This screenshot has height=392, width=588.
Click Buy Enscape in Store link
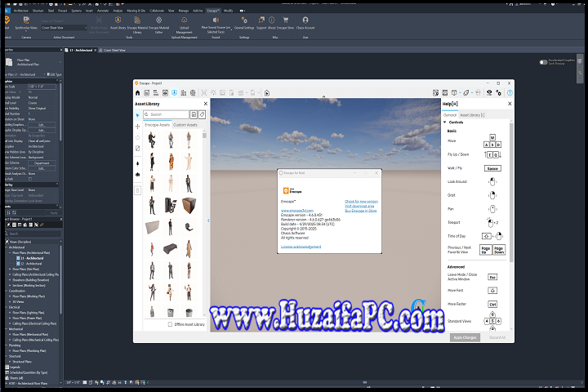361,211
